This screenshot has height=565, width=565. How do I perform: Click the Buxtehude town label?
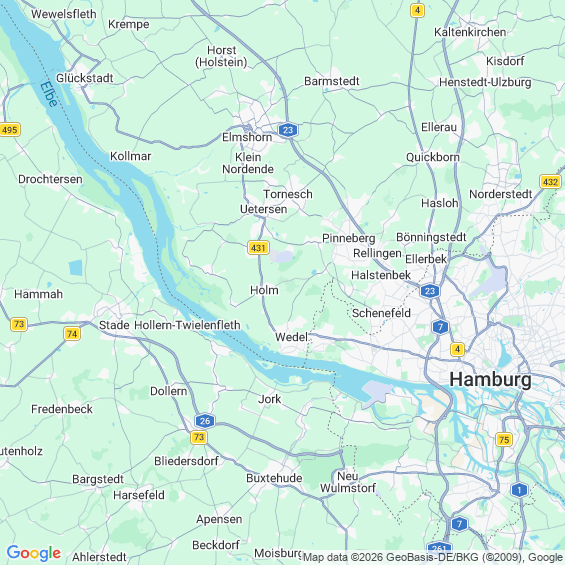[x=274, y=478]
